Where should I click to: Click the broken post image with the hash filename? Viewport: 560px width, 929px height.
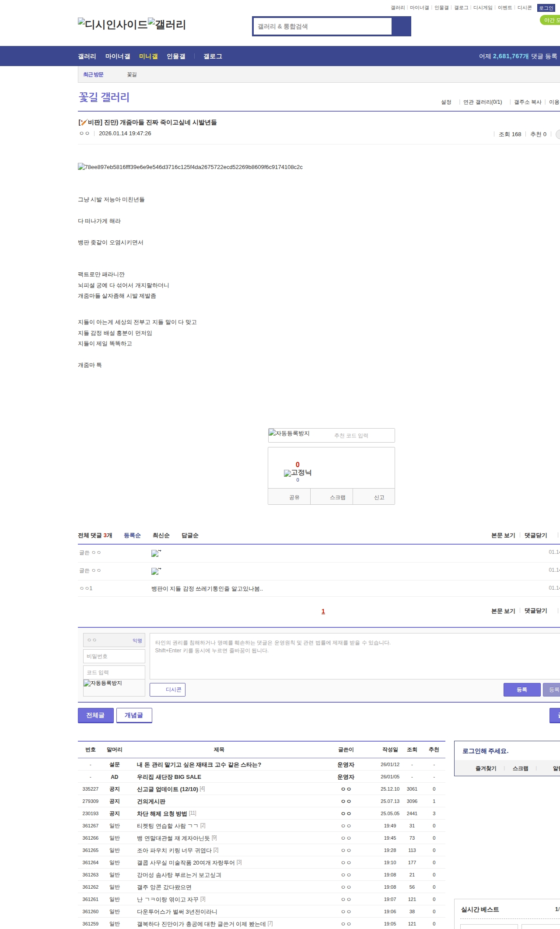pyautogui.click(x=190, y=167)
